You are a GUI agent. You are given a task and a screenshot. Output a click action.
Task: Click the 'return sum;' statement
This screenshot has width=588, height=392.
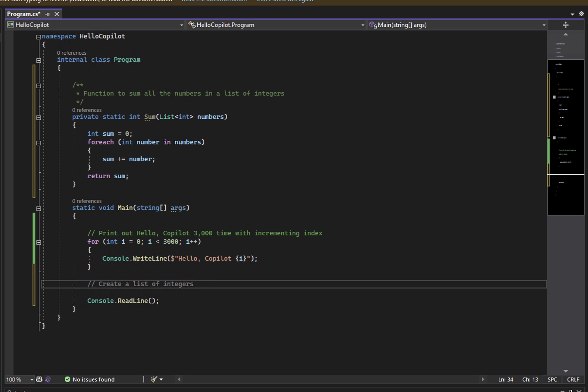point(108,176)
